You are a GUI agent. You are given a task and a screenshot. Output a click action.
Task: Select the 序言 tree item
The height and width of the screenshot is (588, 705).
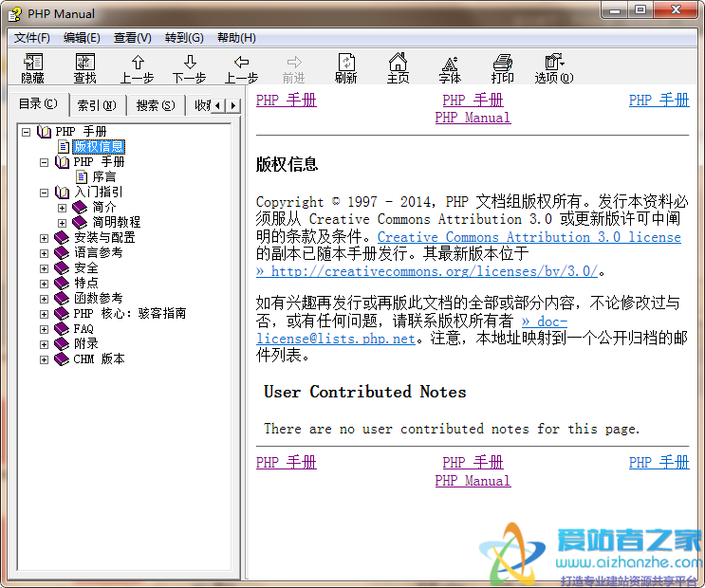tap(103, 176)
